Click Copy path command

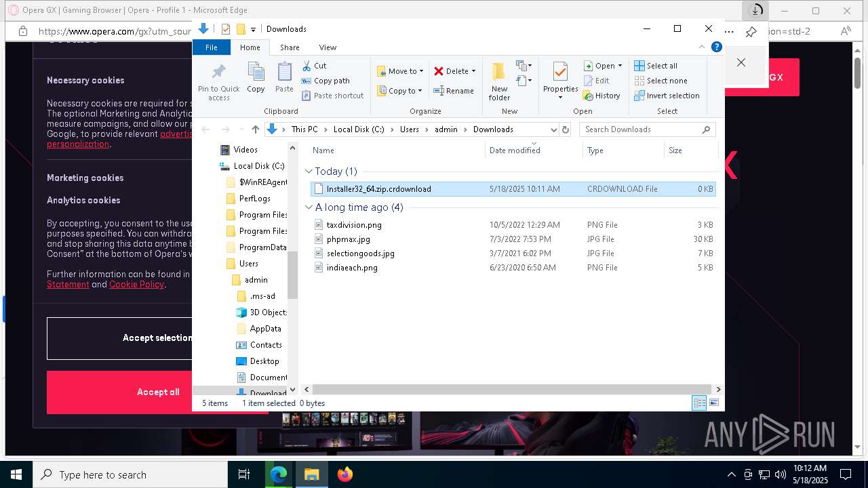(325, 81)
